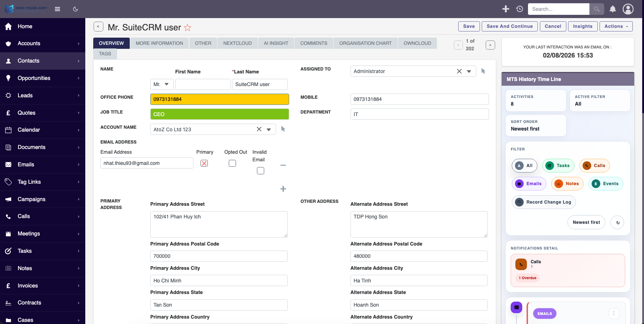Open the quick create plus icon
Screen dimensions: 644x324
coord(506,9)
